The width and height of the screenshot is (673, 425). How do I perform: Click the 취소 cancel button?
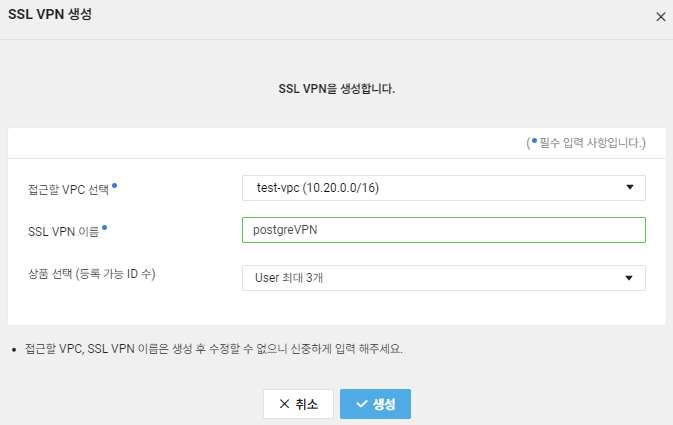pyautogui.click(x=298, y=404)
